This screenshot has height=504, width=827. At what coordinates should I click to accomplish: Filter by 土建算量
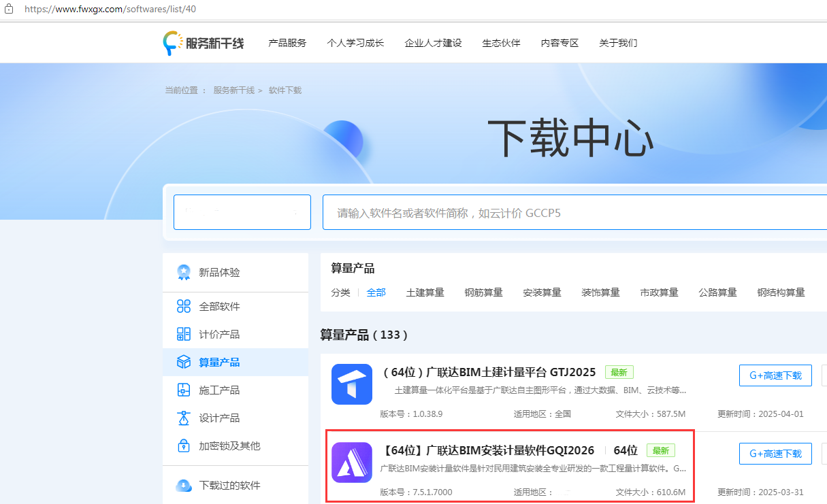pos(425,292)
